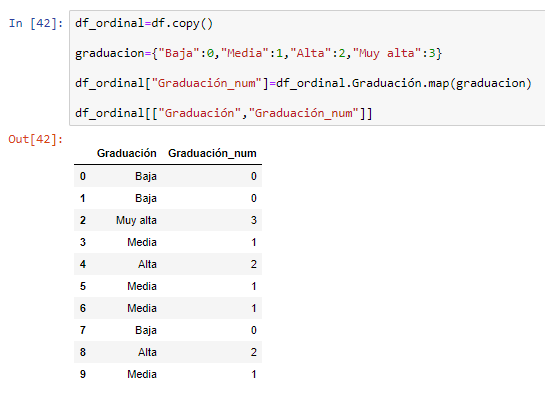
Task: Click the last code line selecting both columns
Action: [x=224, y=113]
